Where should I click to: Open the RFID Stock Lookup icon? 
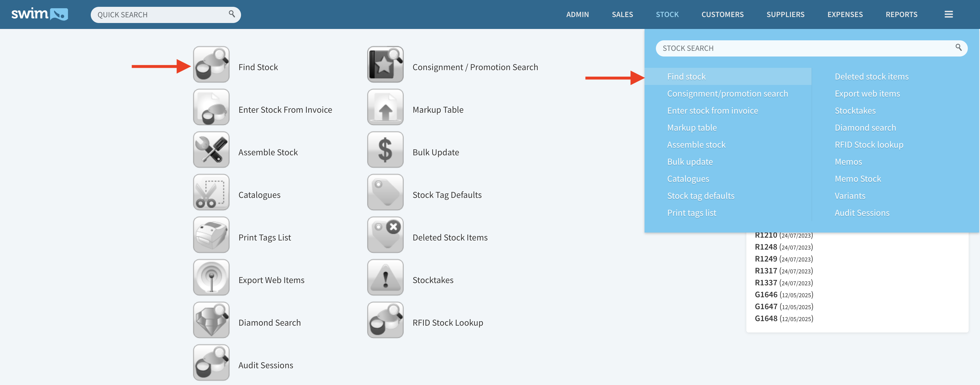[385, 321]
